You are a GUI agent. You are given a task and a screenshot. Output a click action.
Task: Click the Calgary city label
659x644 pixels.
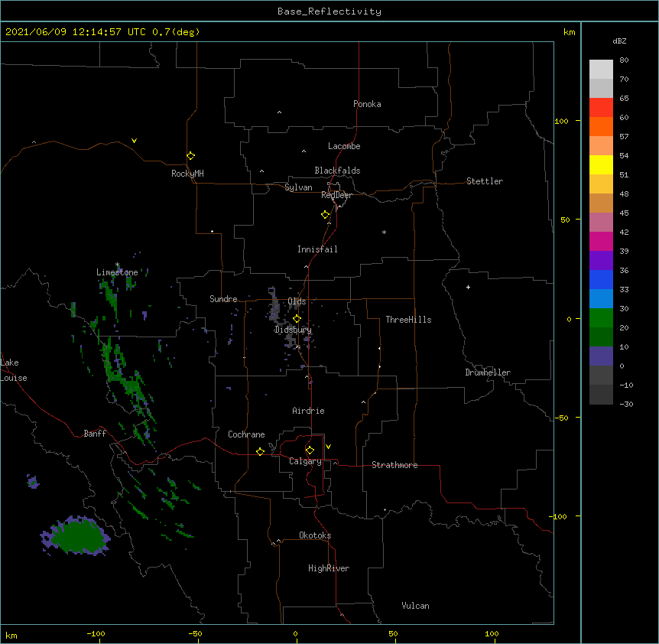[x=305, y=461]
